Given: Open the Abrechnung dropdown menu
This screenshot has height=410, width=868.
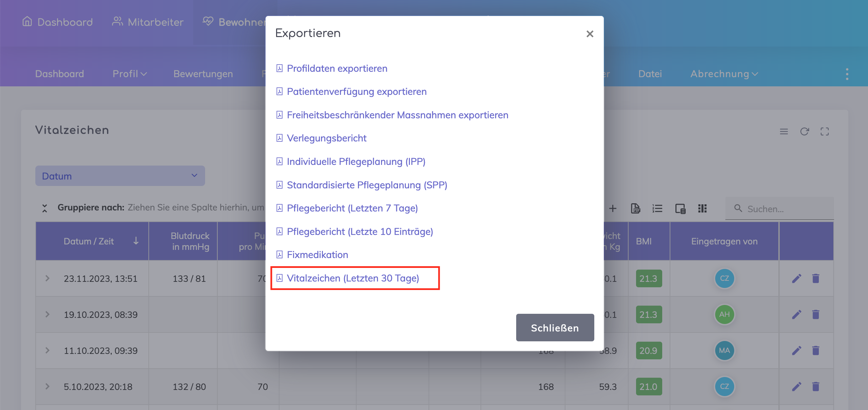Looking at the screenshot, I should [x=724, y=74].
